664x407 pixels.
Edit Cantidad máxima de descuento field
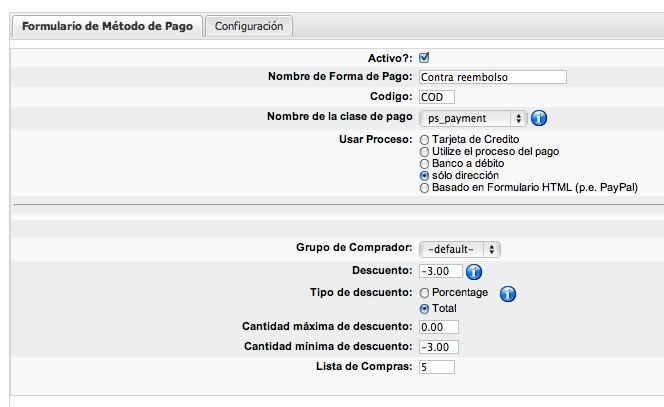tap(439, 327)
